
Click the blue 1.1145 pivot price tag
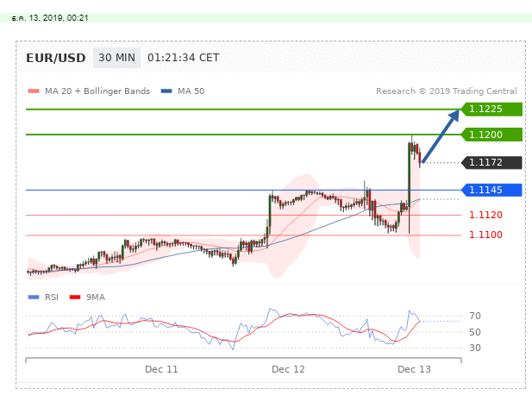click(491, 190)
